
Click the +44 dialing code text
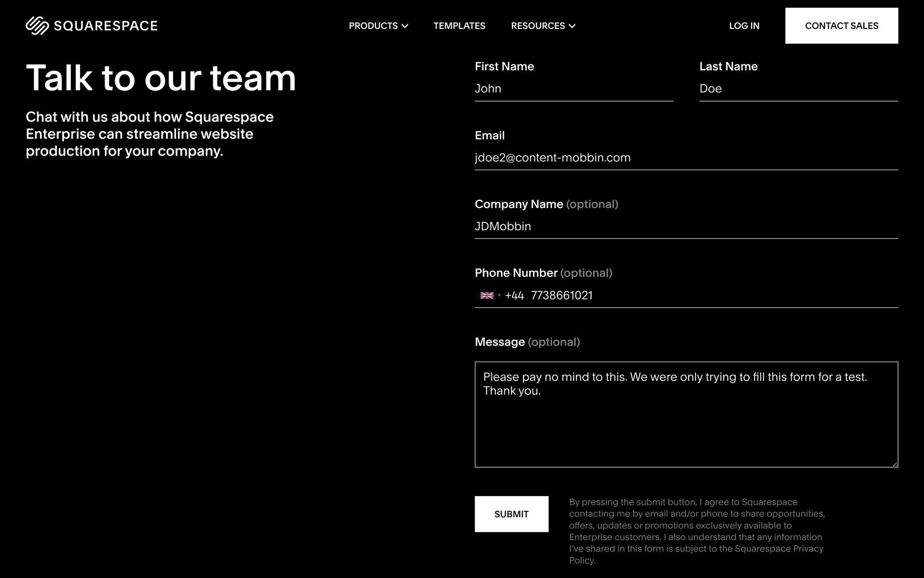(514, 295)
